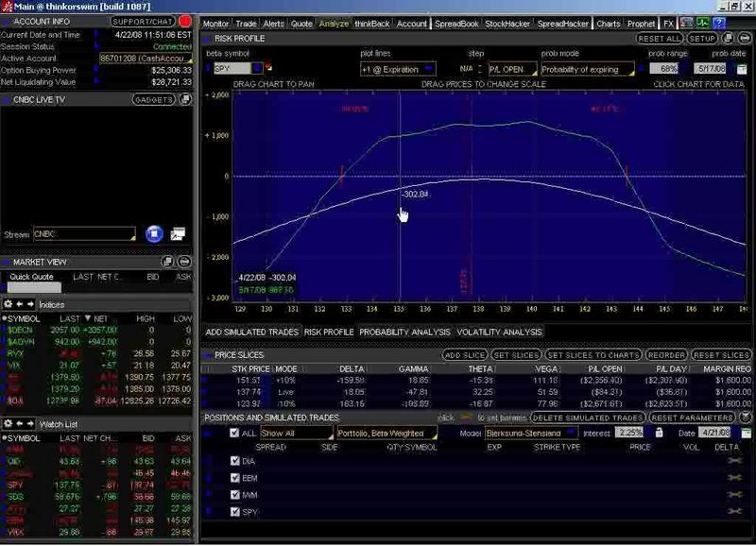Print the Risk Profile using the printer icon
Viewport: 756px width, 546px height.
point(745,38)
